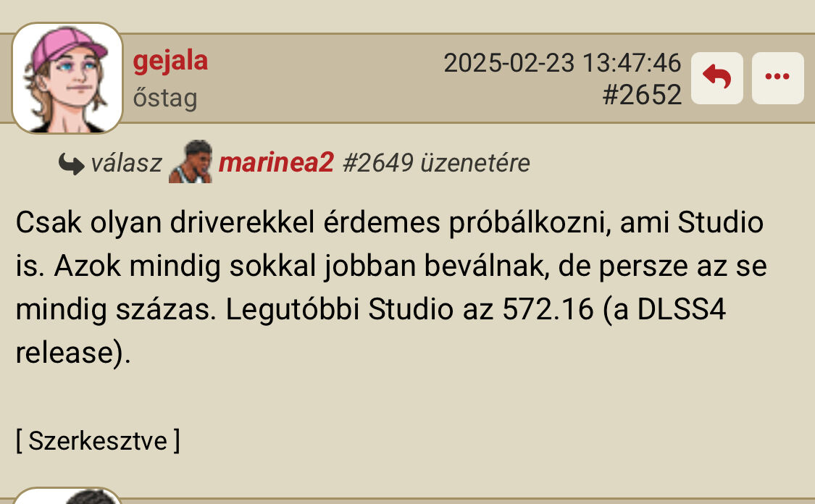Click the word release) ending the post
815x504 pixels.
pyautogui.click(x=72, y=353)
